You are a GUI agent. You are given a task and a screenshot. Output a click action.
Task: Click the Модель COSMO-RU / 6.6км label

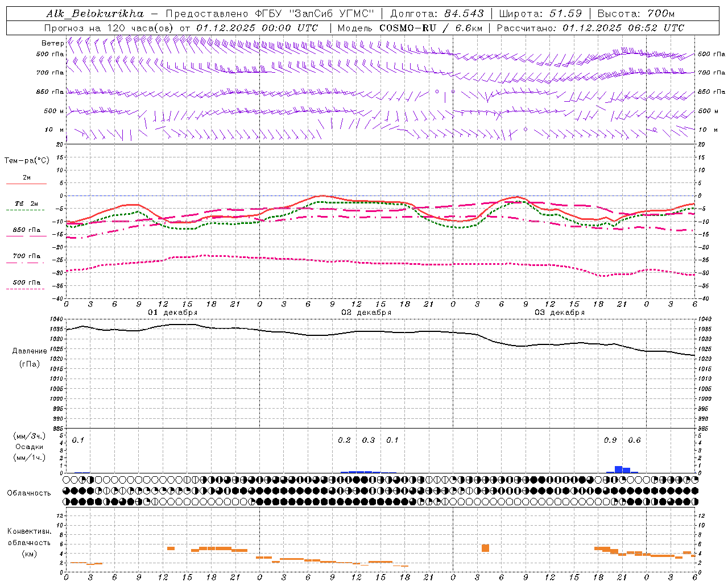pyautogui.click(x=410, y=28)
